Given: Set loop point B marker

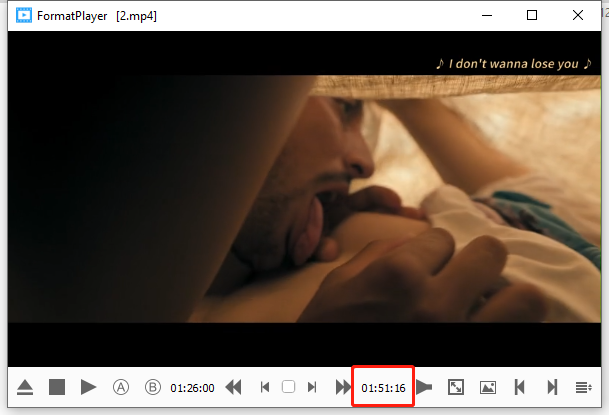Looking at the screenshot, I should [153, 387].
